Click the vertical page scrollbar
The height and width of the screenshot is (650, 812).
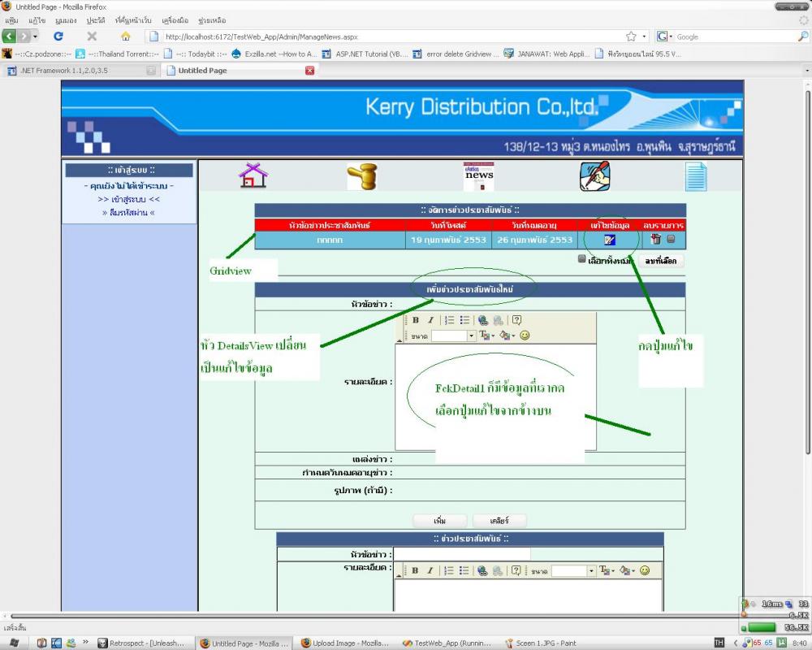pyautogui.click(x=807, y=272)
